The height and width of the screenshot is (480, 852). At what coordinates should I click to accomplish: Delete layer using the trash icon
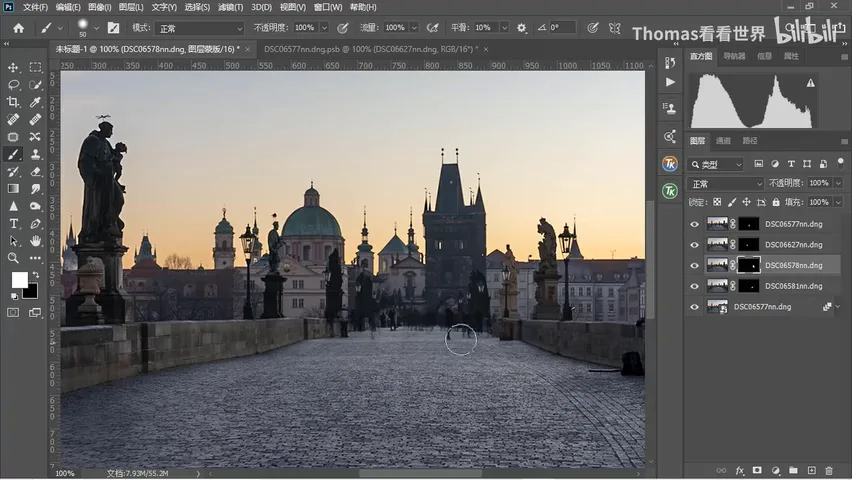(829, 470)
